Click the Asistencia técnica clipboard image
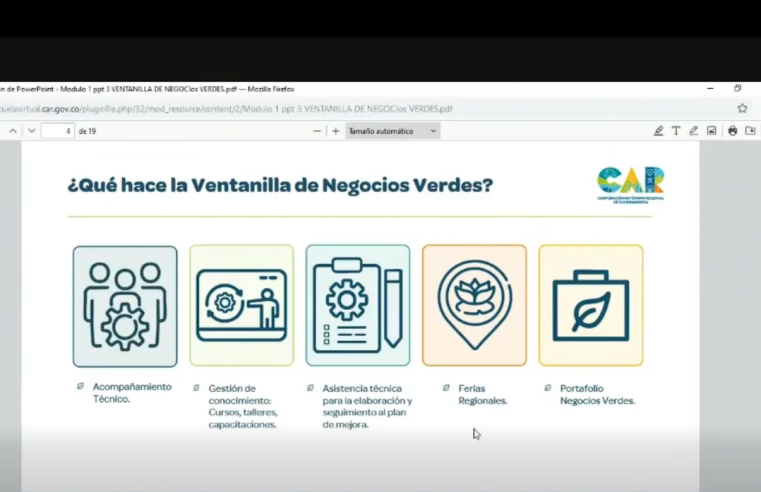 [358, 305]
